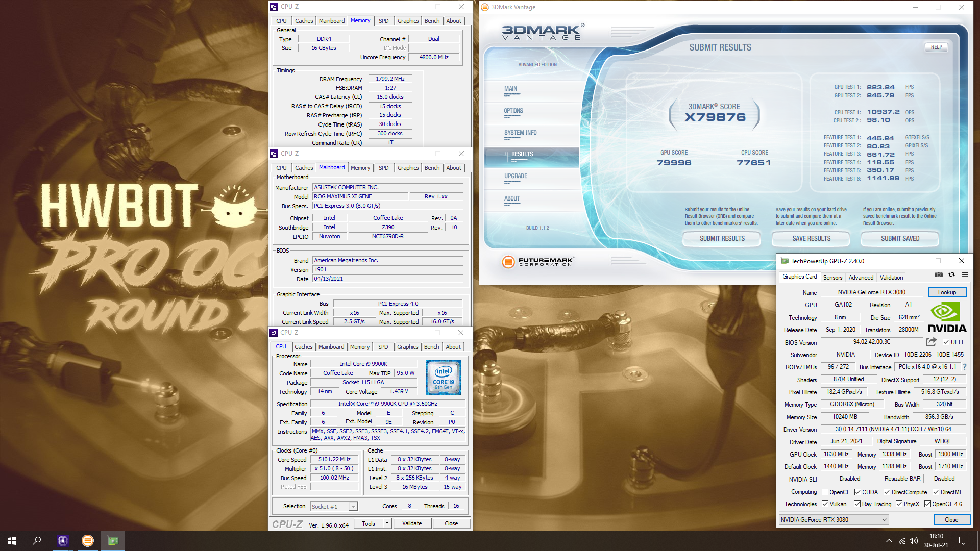980x551 pixels.
Task: Click the share BIOS export icon in GPU-Z
Action: coord(931,342)
